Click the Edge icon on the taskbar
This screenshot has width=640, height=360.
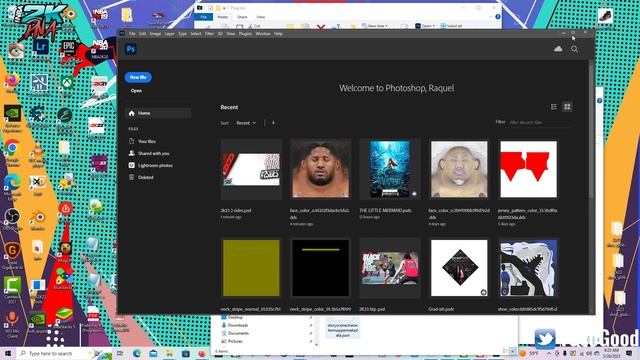[136, 353]
